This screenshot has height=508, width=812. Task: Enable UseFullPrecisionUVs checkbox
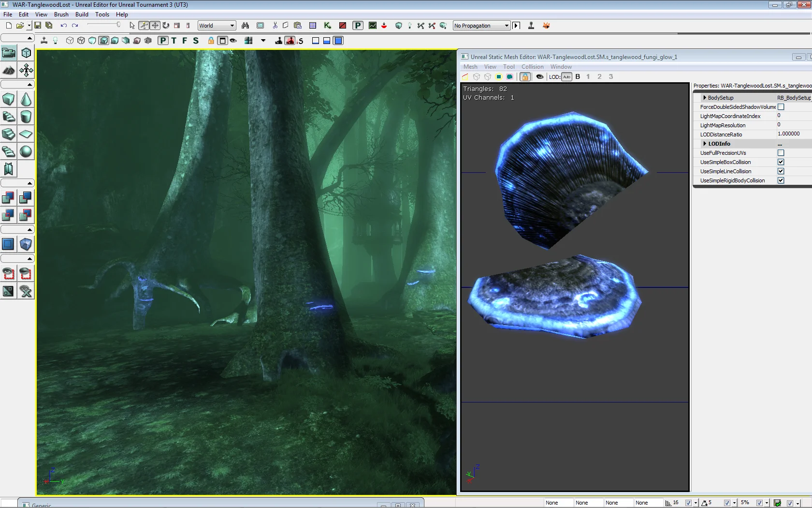(x=781, y=153)
